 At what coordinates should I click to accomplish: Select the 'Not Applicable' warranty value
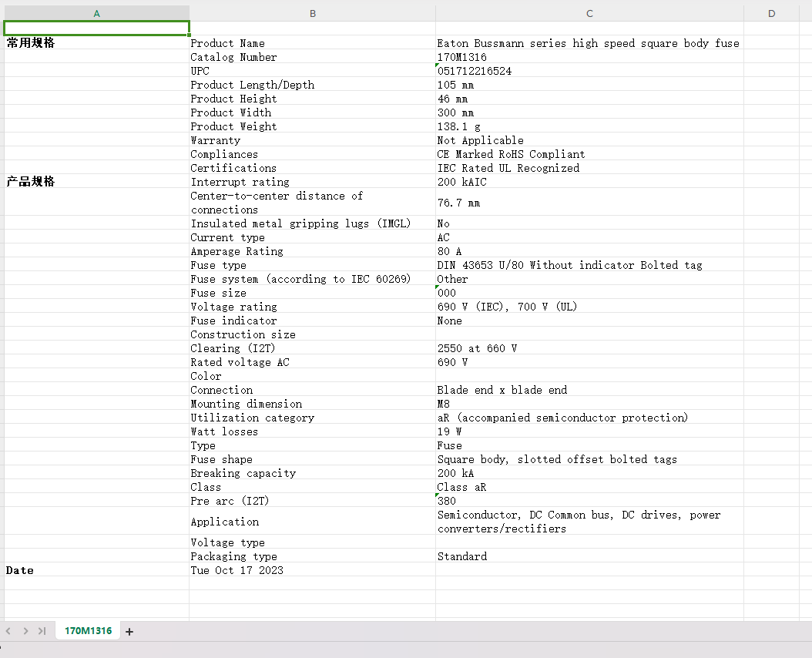(590, 140)
